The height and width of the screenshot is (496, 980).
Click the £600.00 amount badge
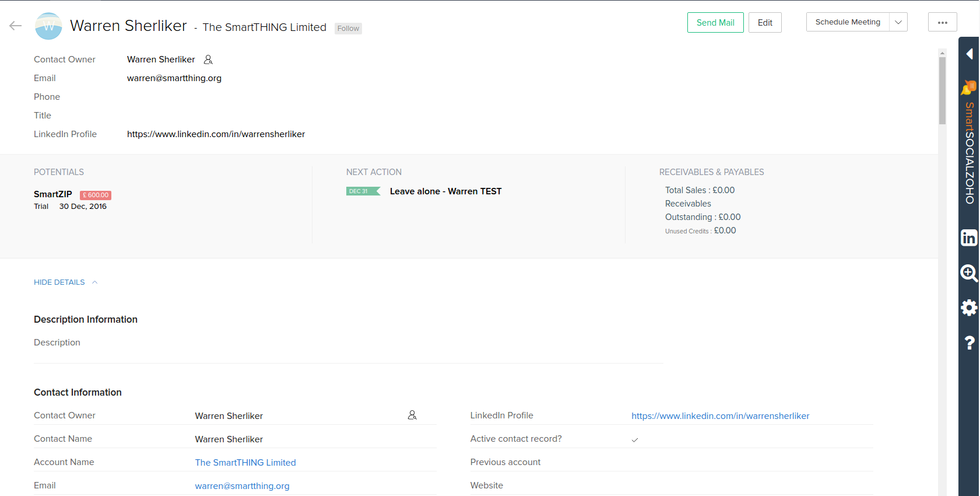pyautogui.click(x=96, y=195)
